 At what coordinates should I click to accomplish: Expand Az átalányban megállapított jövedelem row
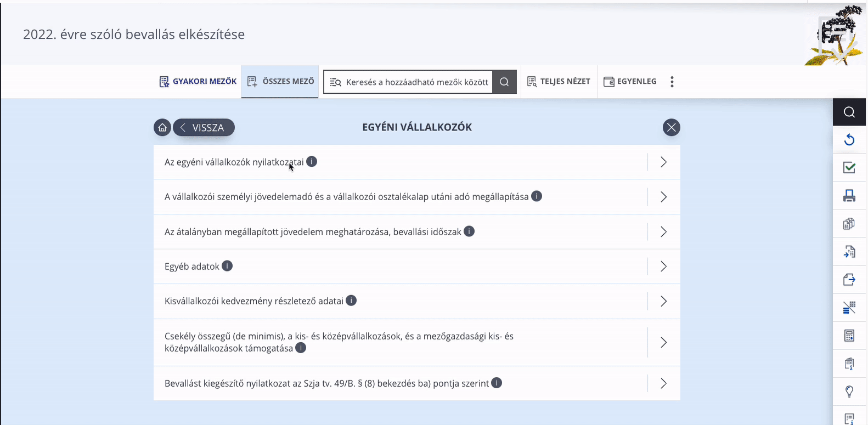(417, 231)
